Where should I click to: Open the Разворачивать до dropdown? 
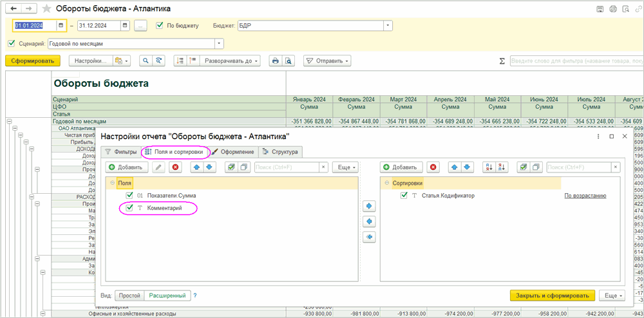(x=230, y=61)
